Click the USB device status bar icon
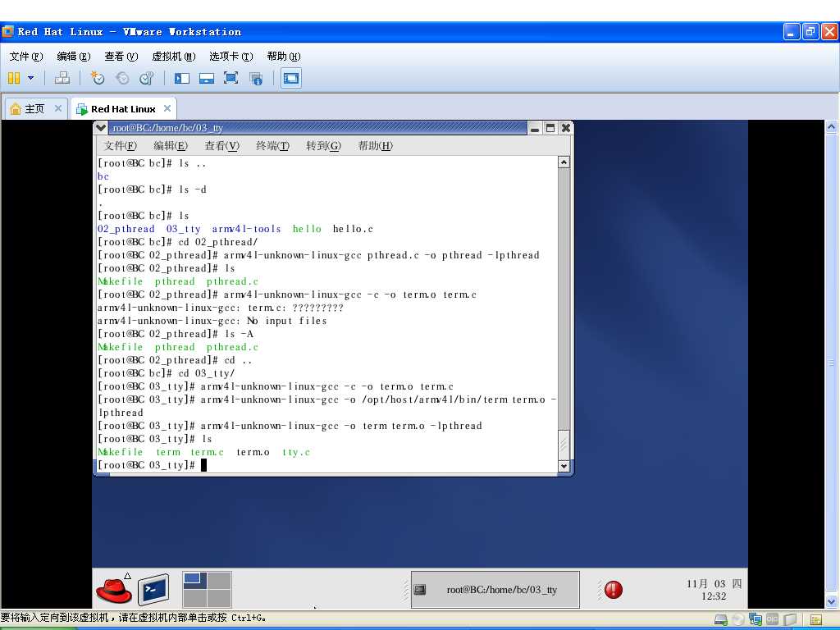Viewport: 840px width, 630px height. [790, 620]
